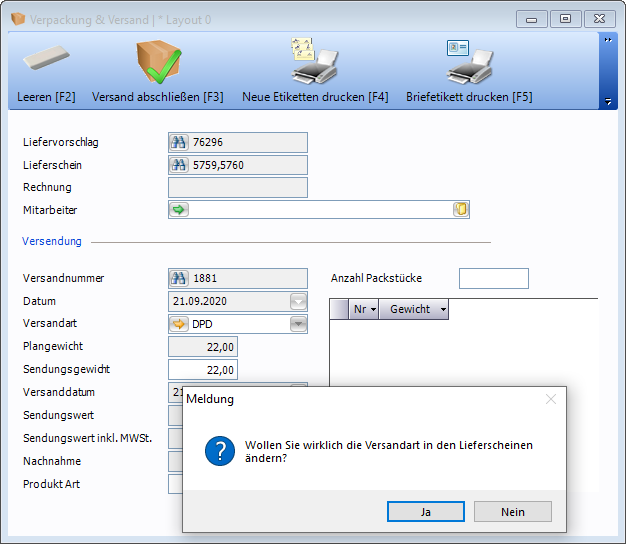The height and width of the screenshot is (544, 626).
Task: Close the Meldung dialog
Action: pos(550,399)
